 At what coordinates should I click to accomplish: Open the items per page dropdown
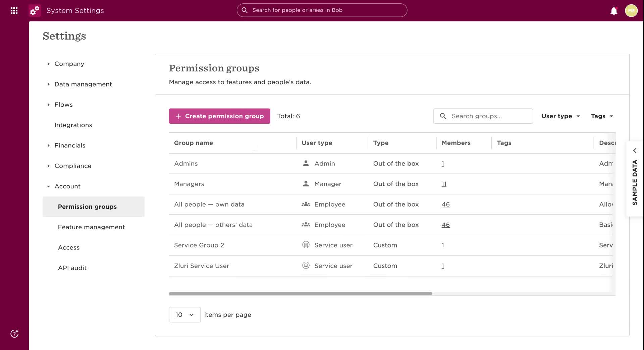(x=185, y=315)
